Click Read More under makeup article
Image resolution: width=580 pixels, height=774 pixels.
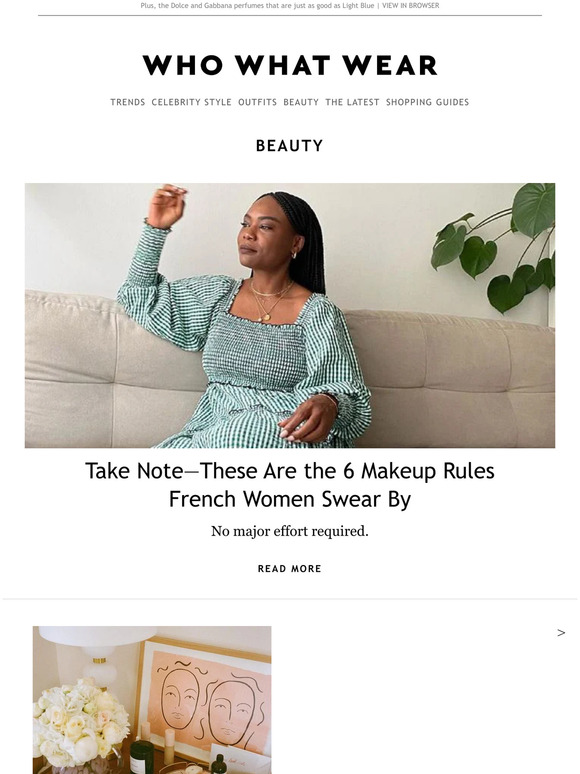(290, 569)
